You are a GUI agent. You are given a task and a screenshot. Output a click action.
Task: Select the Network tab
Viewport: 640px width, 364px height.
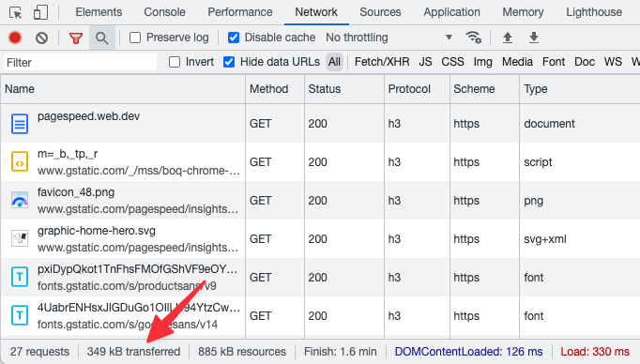coord(316,12)
